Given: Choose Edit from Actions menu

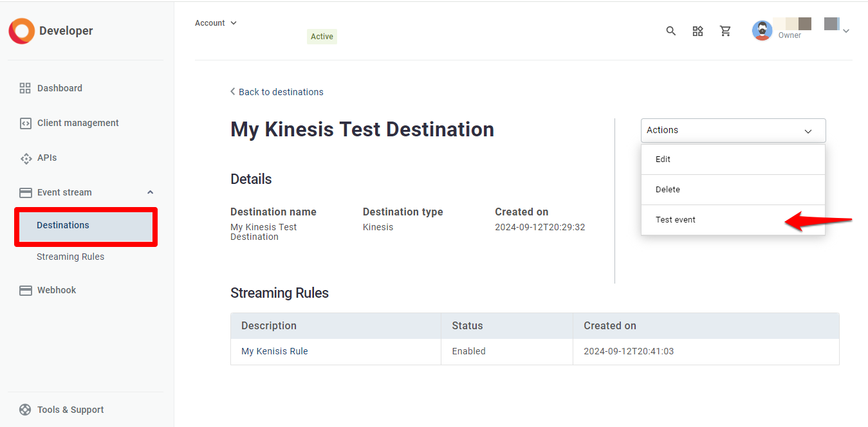Looking at the screenshot, I should pos(733,159).
